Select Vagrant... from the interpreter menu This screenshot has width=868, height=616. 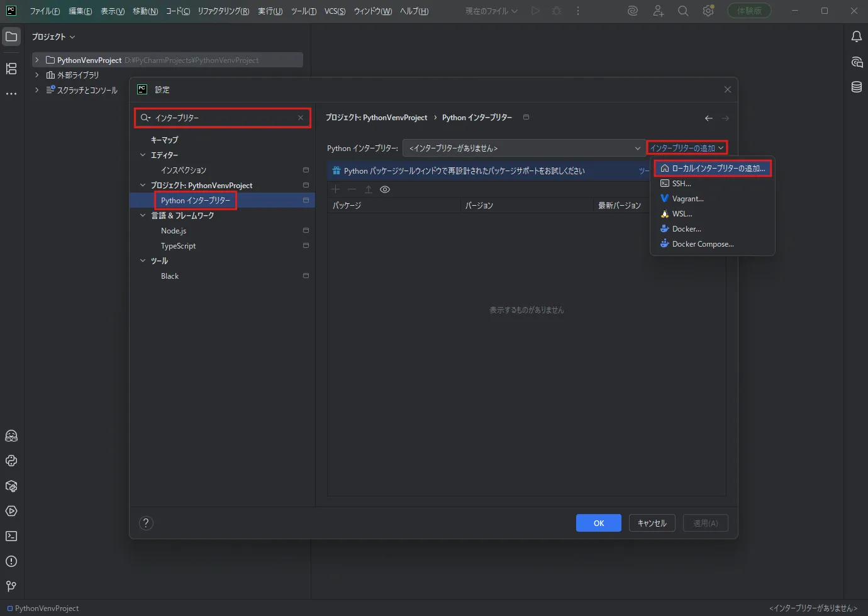tap(713, 199)
